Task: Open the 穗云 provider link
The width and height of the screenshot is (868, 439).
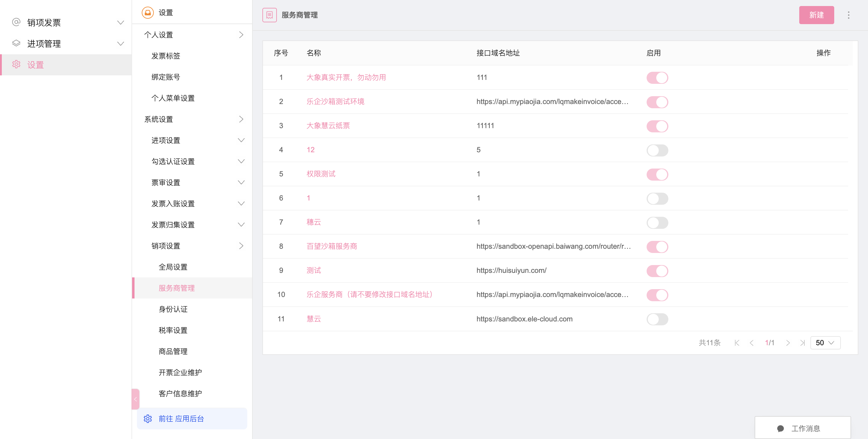Action: pyautogui.click(x=314, y=222)
